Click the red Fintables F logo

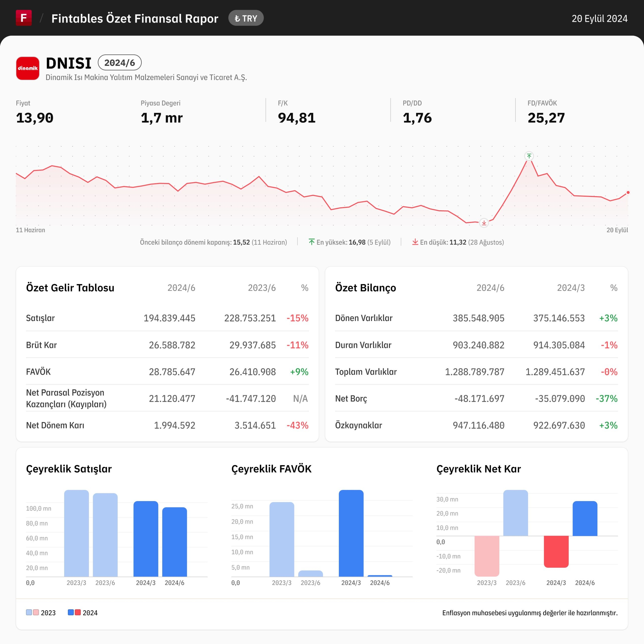(x=24, y=18)
